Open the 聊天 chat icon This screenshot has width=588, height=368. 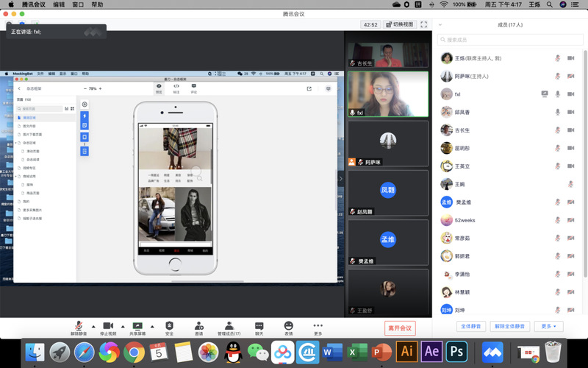259,325
